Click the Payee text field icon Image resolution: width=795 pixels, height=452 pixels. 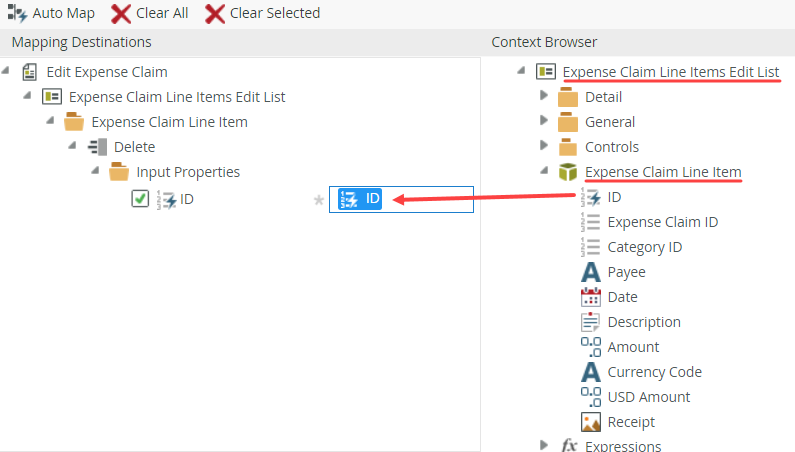click(x=590, y=272)
